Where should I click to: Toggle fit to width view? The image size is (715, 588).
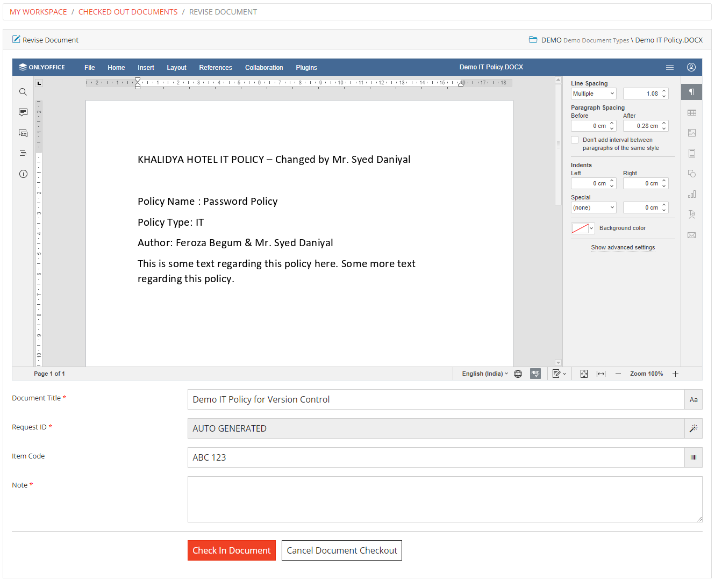pyautogui.click(x=600, y=373)
